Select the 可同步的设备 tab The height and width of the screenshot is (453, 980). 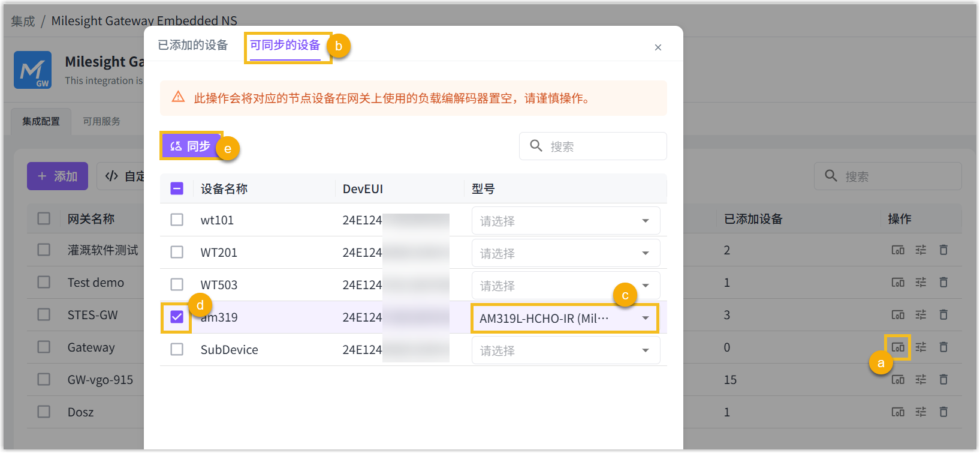(x=285, y=46)
